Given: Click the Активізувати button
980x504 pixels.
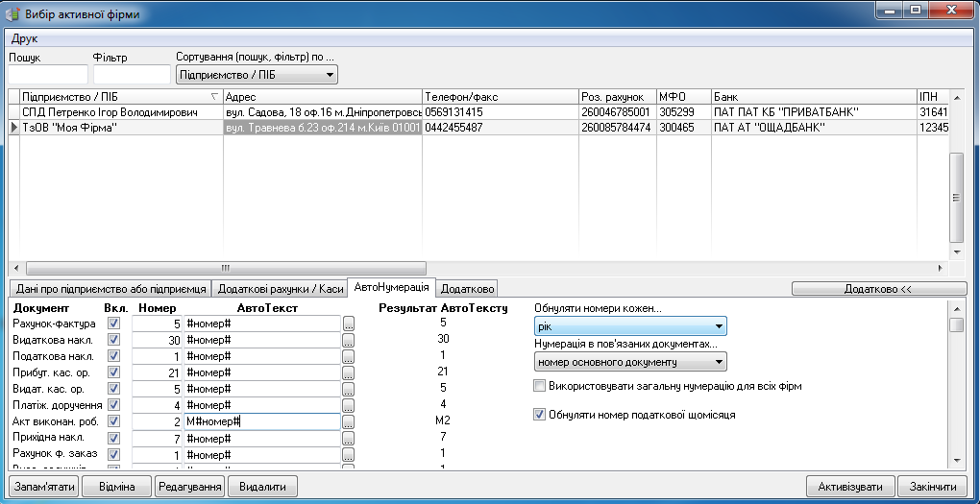Looking at the screenshot, I should point(850,486).
